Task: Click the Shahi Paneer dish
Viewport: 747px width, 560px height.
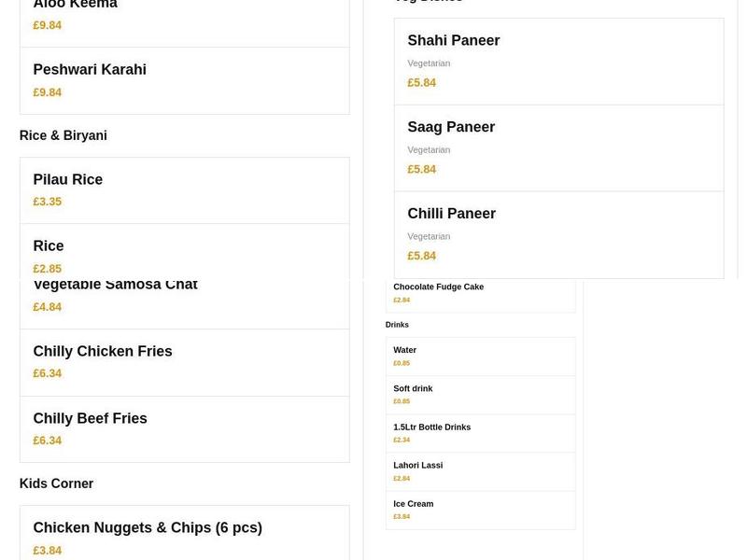Action: 454,40
